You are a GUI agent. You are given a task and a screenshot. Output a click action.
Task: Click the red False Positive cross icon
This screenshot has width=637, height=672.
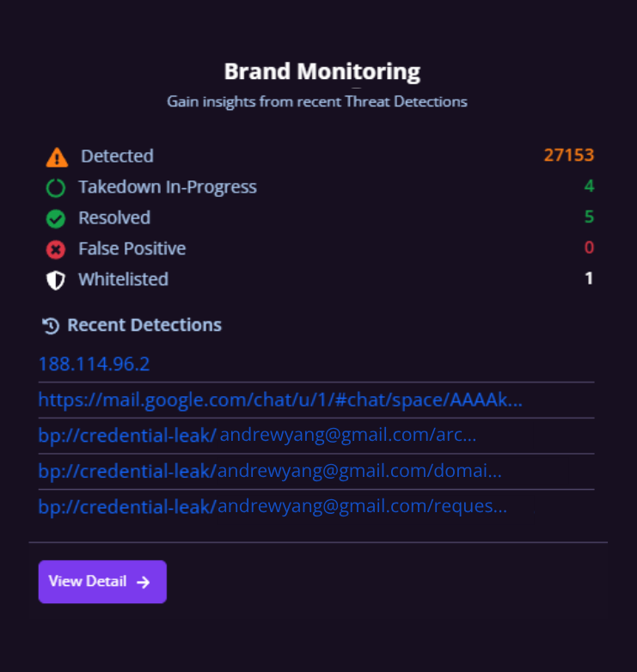pos(56,250)
